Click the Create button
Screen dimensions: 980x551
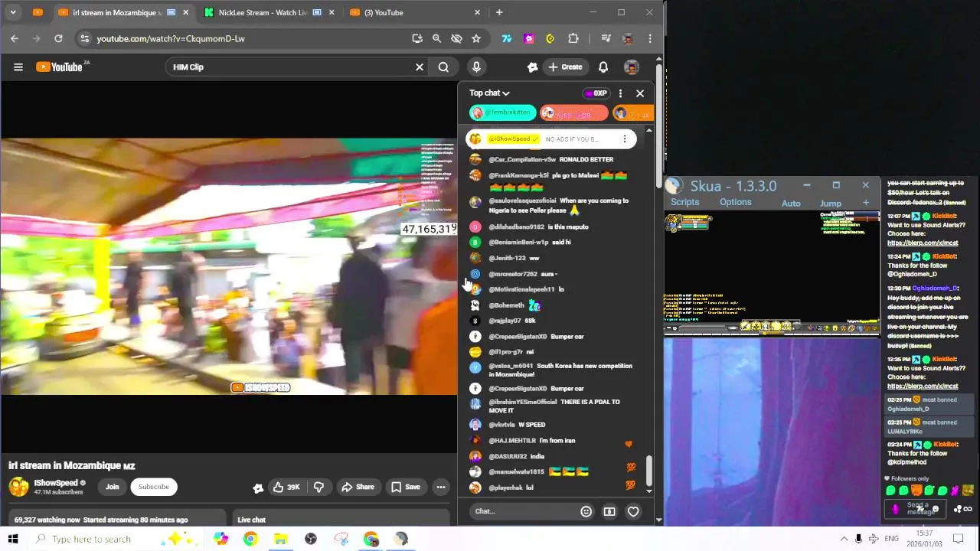565,67
